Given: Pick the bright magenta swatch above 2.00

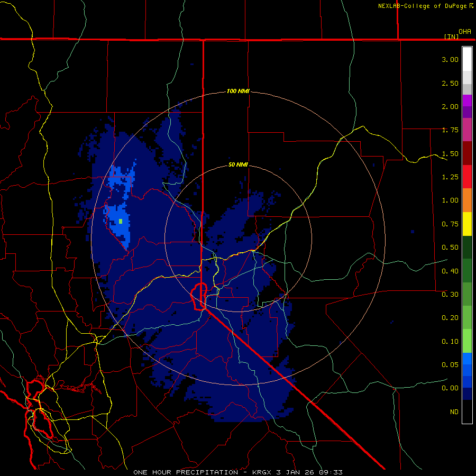Looking at the screenshot, I should click(467, 100).
